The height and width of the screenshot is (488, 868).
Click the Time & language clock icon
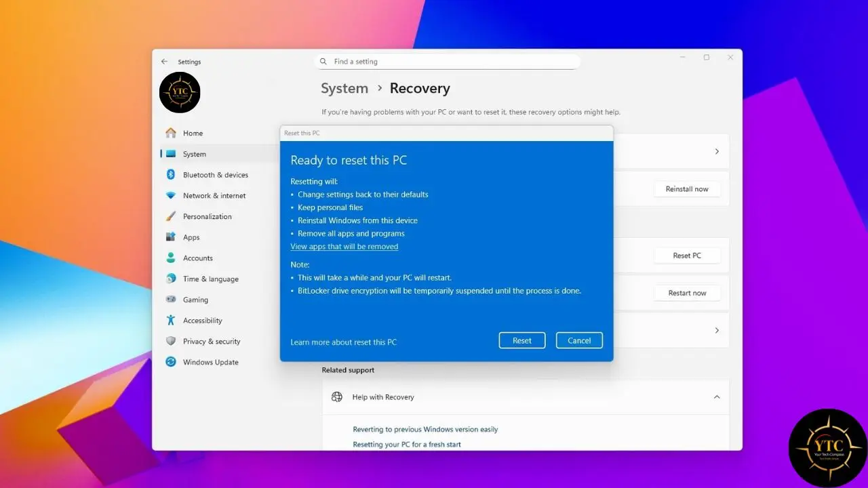point(171,279)
